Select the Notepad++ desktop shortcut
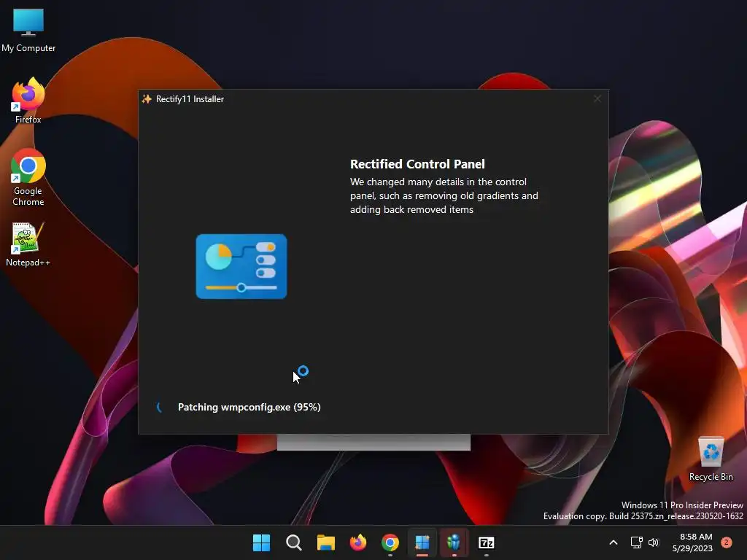The image size is (747, 560). [28, 244]
